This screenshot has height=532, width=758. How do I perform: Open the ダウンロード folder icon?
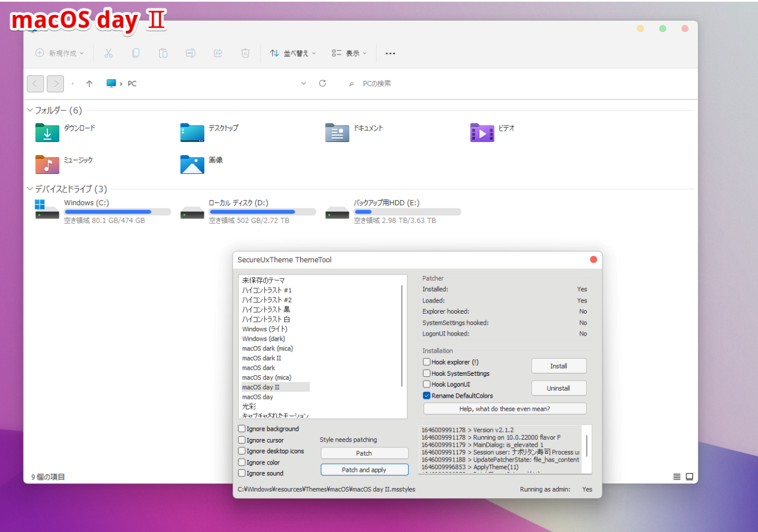point(47,133)
